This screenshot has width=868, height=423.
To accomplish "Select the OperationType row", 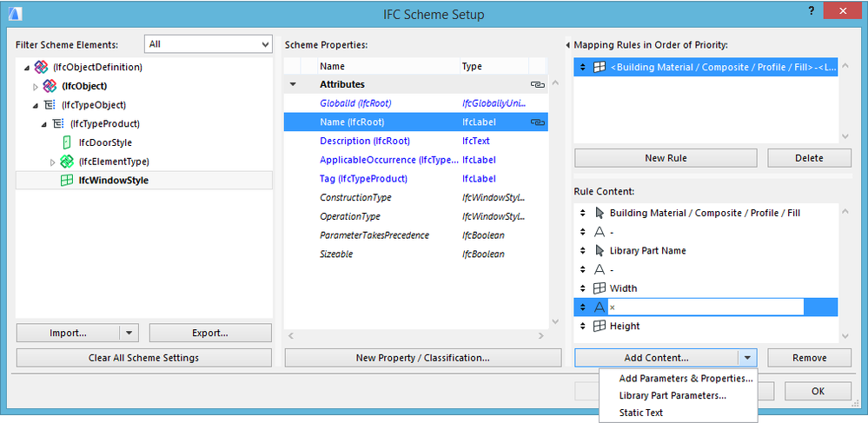I will [415, 216].
